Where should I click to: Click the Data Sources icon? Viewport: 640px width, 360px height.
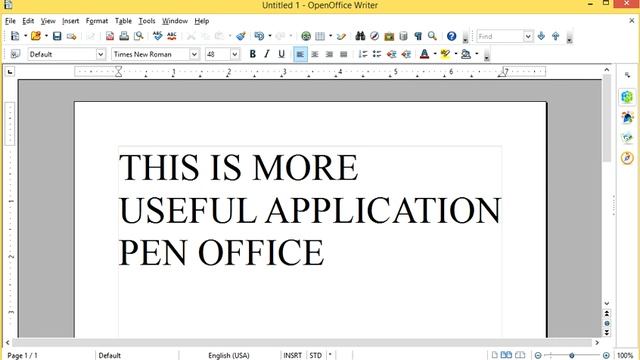tap(403, 36)
